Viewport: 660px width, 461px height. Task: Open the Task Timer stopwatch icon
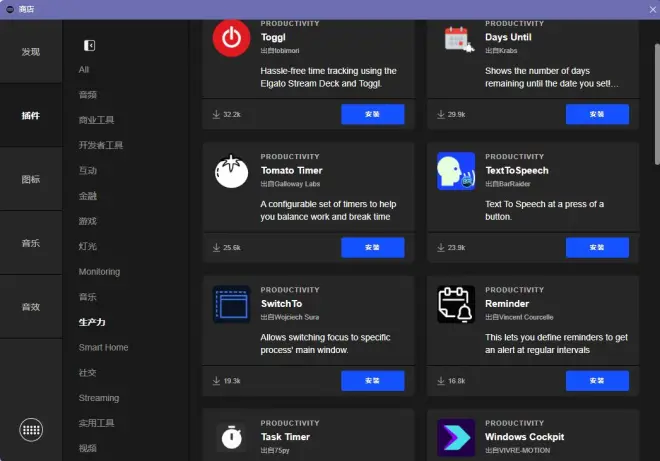tap(231, 437)
